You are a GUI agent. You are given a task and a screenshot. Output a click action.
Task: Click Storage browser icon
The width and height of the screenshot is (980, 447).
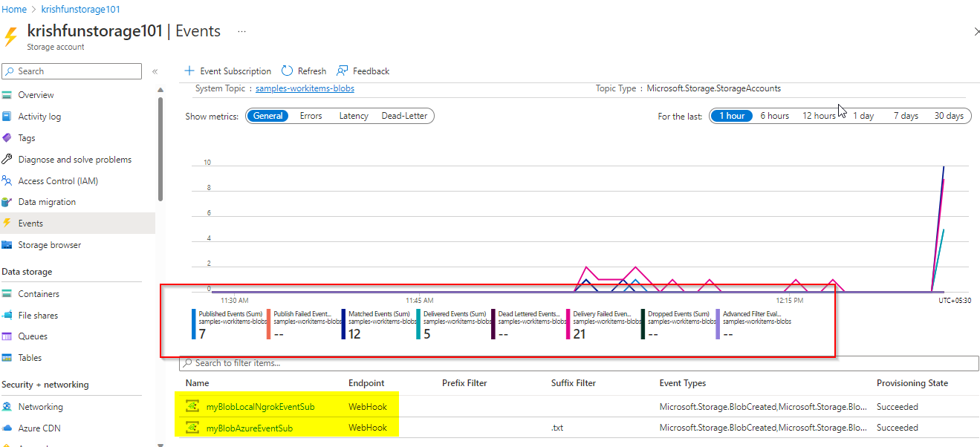pyautogui.click(x=7, y=245)
